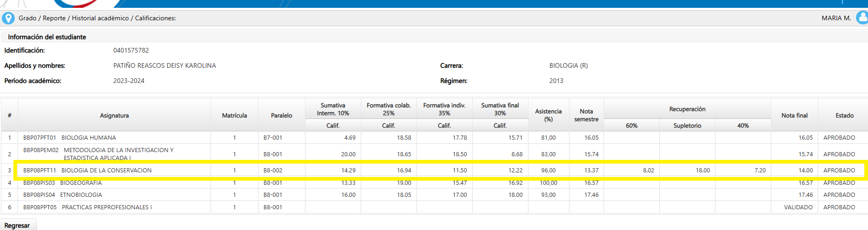Click the Regresar button
868x230 pixels.
17,225
